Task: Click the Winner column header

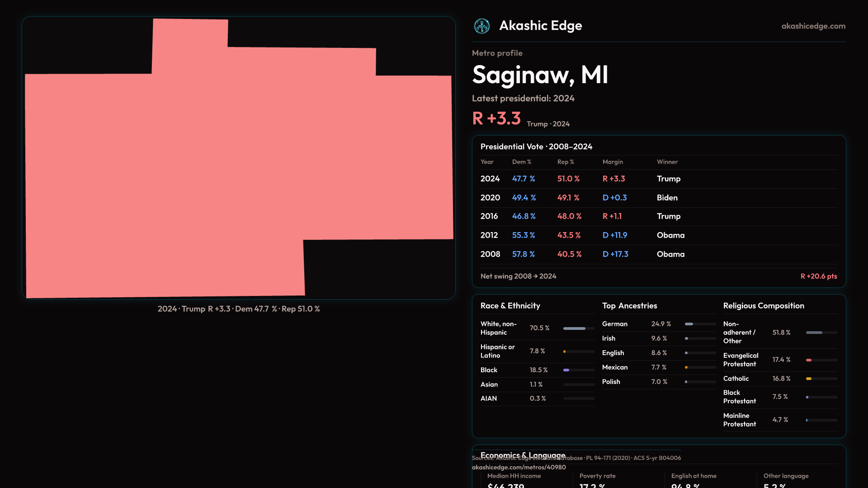Action: (x=667, y=162)
